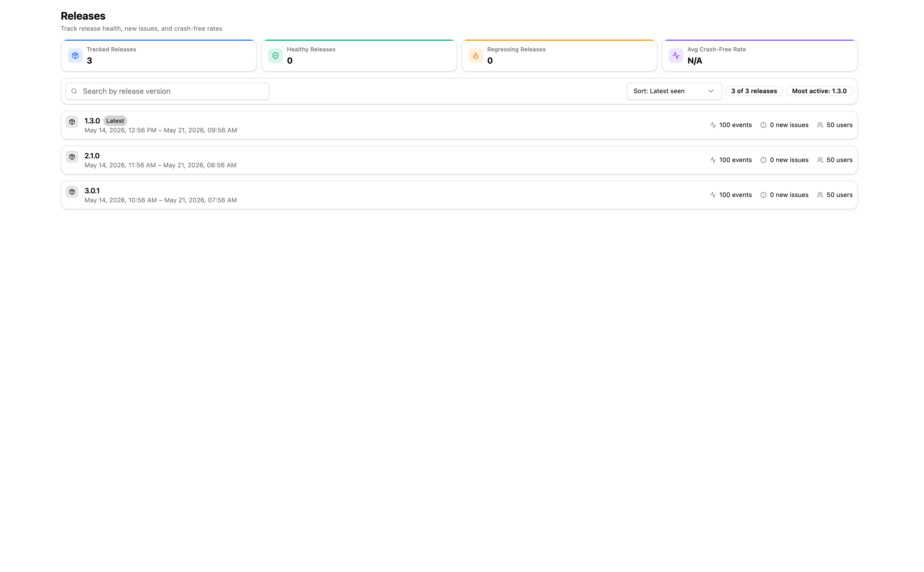Click the Healthy Releases count 0

[290, 61]
